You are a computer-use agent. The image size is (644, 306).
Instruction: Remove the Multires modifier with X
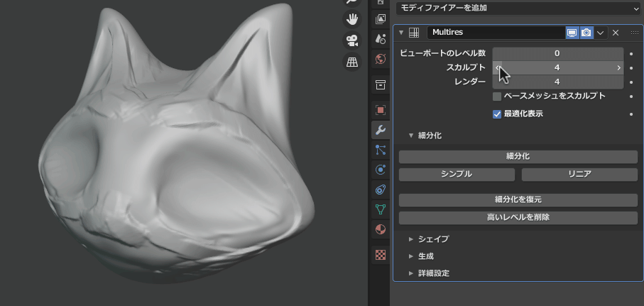point(616,33)
